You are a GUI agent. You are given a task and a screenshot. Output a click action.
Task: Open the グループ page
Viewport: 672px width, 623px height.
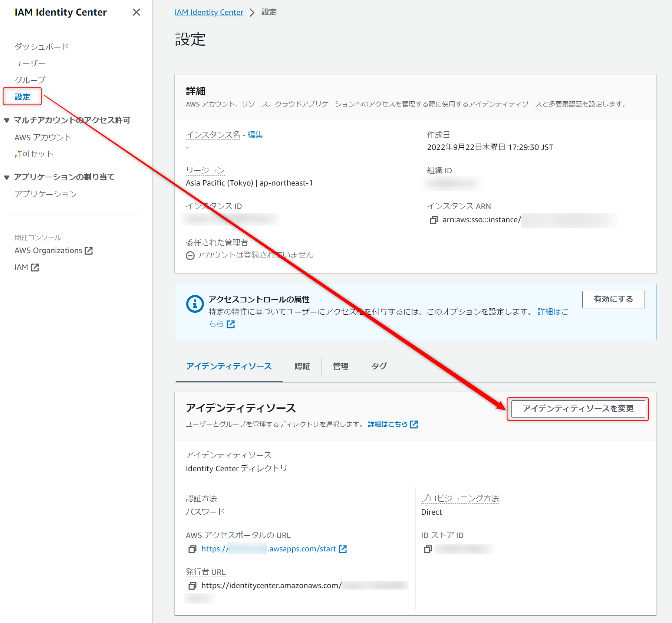coord(30,80)
